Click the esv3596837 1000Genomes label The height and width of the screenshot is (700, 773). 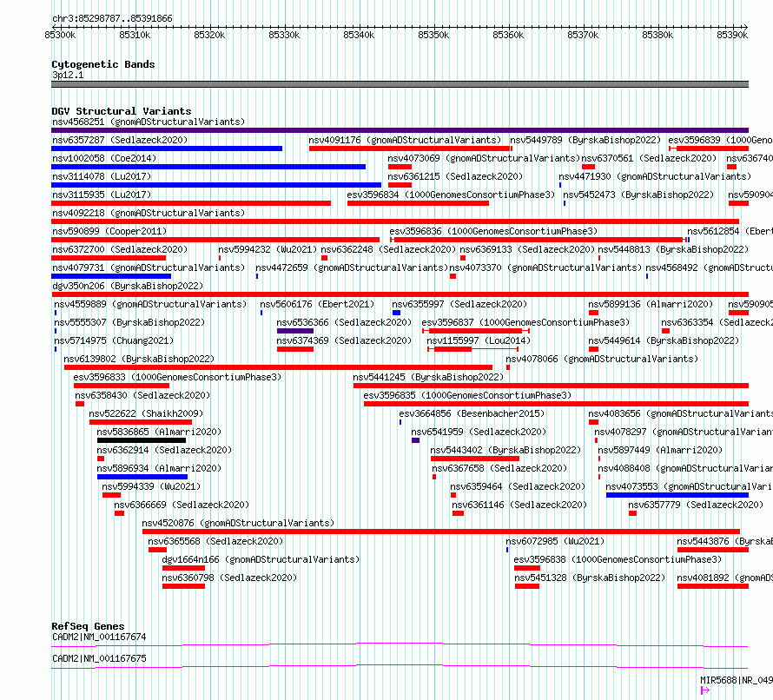coord(525,322)
